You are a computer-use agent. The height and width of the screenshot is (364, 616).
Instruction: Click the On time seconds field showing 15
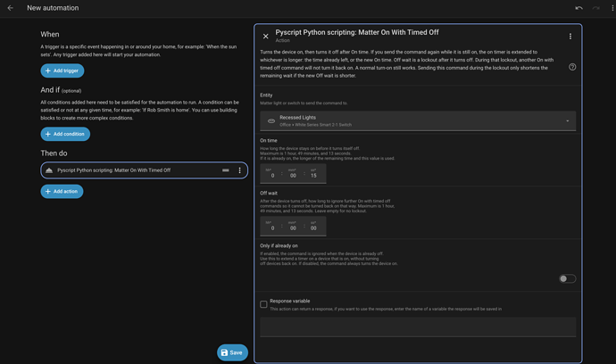[x=313, y=174]
